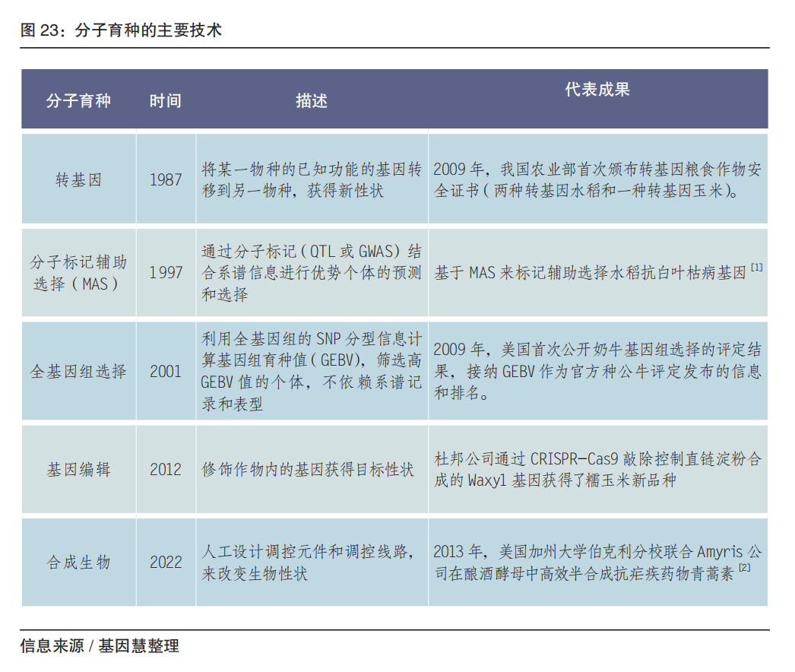Click the source line 信息来源 / 基因慧整理
Screen dimensions: 795x672
click(x=100, y=647)
